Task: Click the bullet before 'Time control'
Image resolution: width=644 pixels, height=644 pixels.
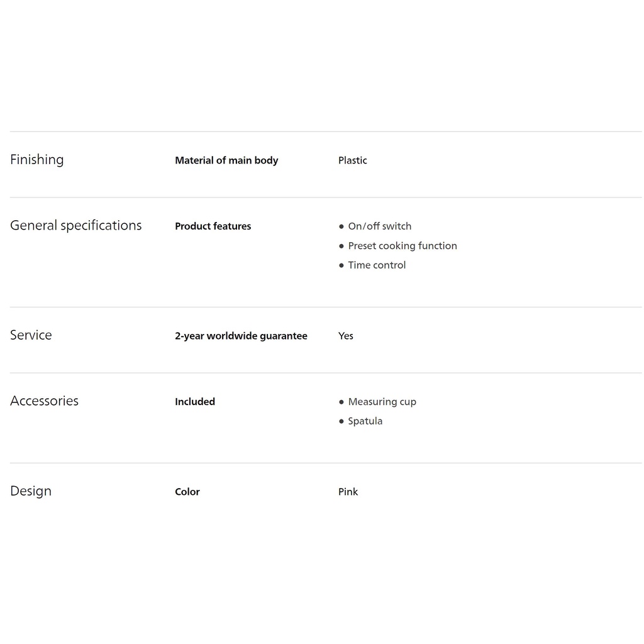Action: [341, 265]
